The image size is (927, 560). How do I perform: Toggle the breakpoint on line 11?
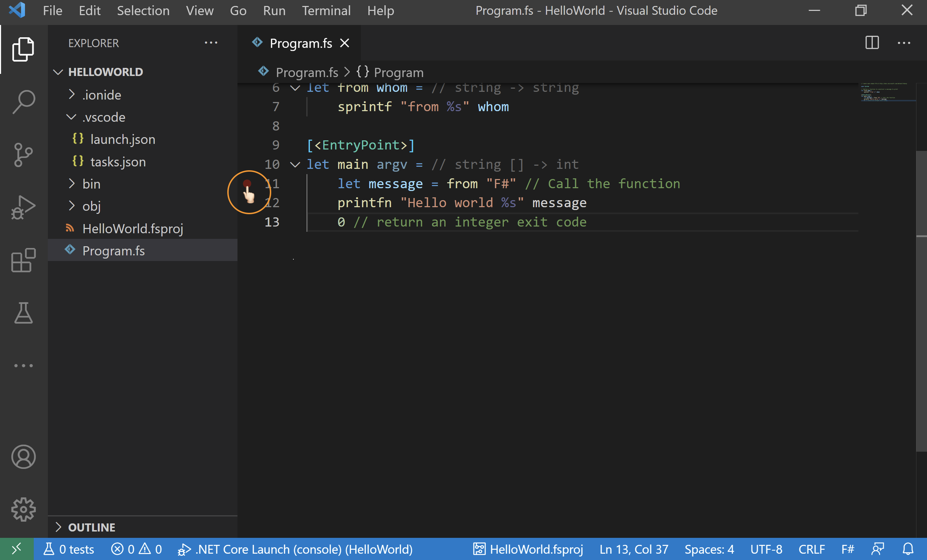(x=247, y=184)
